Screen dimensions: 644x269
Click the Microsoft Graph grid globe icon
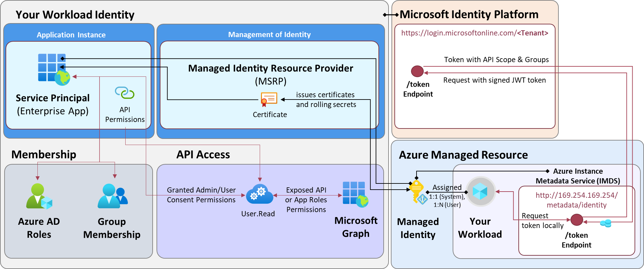pos(355,195)
